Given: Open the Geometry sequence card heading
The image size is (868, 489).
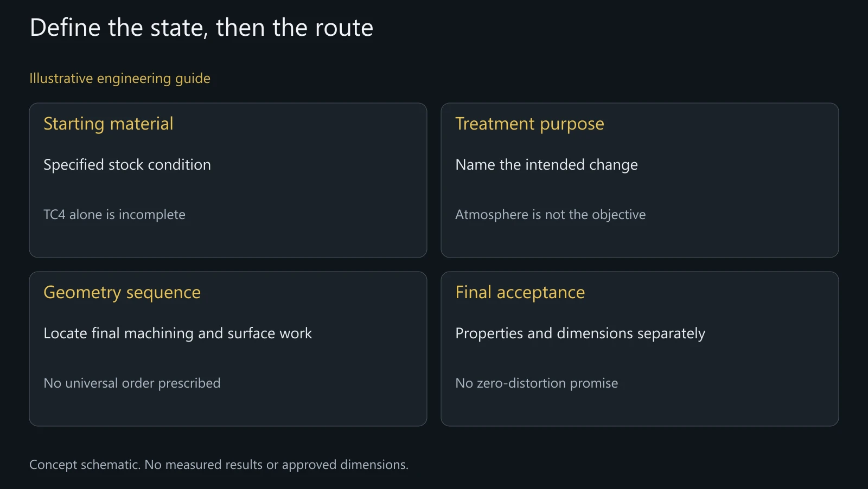Looking at the screenshot, I should 122,292.
